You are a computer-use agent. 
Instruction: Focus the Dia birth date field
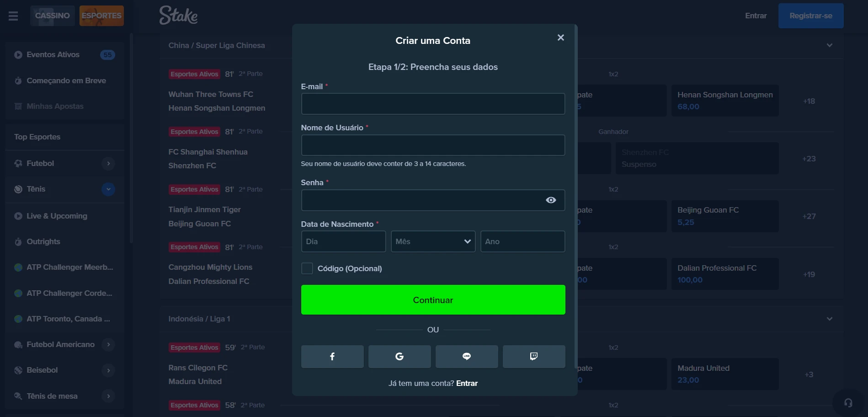tap(343, 241)
